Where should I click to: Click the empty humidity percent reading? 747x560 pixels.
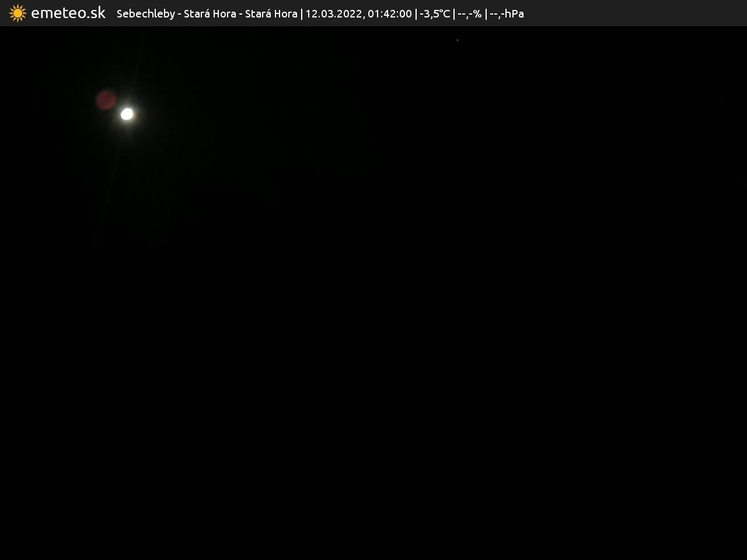coord(469,13)
